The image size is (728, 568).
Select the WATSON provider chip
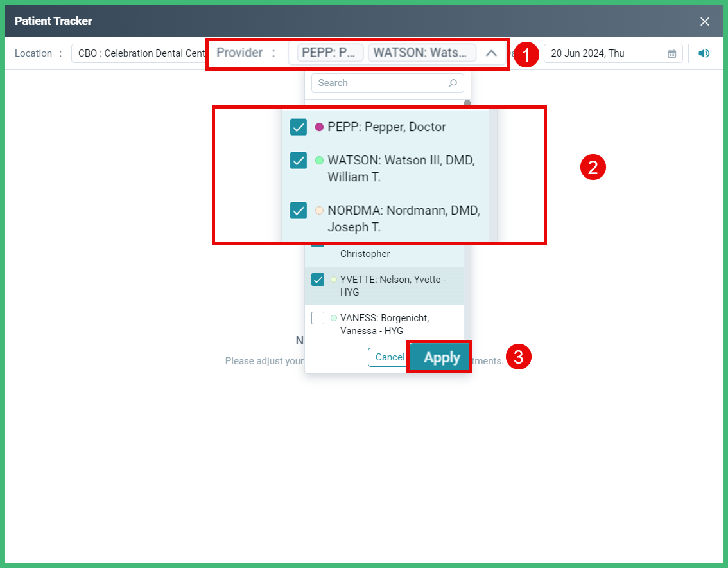pos(422,53)
